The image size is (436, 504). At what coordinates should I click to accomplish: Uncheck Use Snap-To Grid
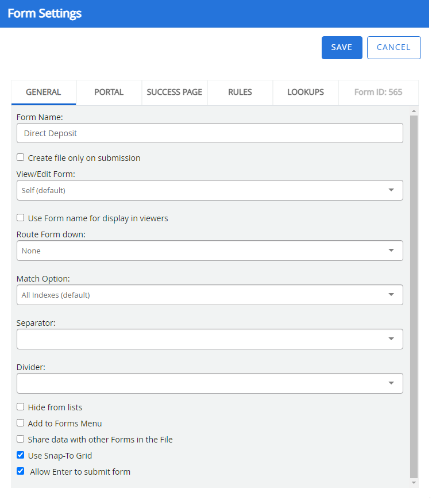coord(21,455)
